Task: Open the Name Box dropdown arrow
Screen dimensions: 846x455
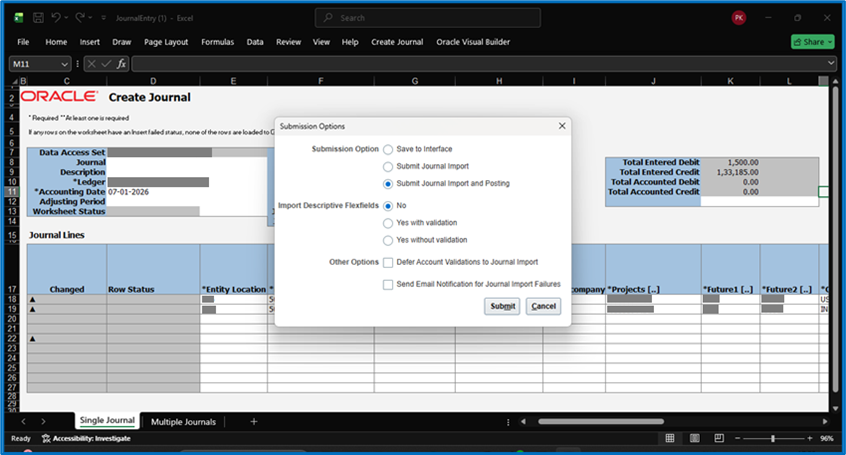Action: click(x=65, y=64)
